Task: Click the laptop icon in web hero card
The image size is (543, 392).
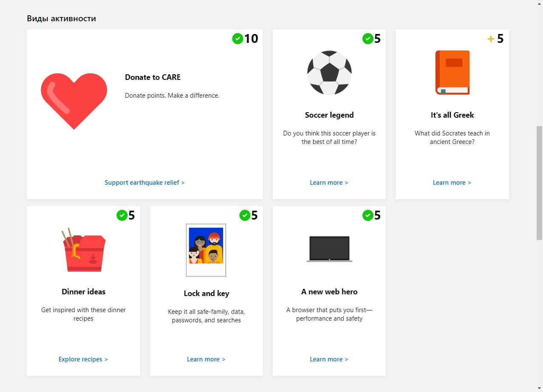Action: point(329,249)
